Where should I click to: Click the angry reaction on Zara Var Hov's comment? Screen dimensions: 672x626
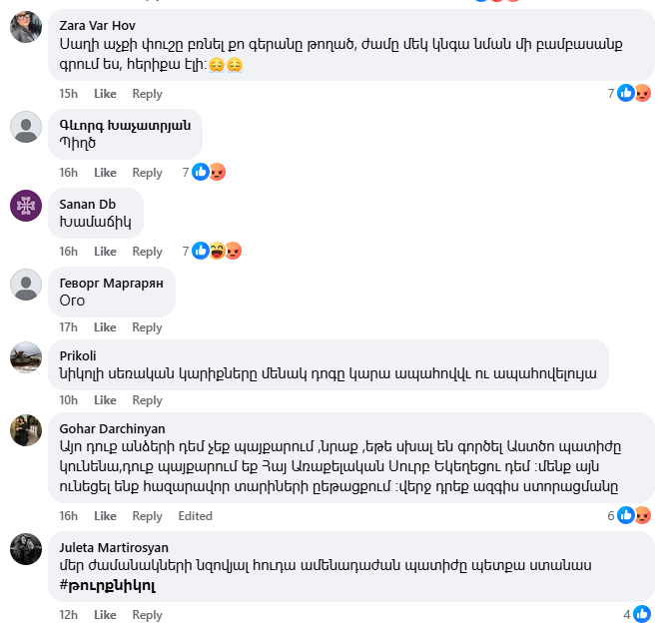coord(642,93)
